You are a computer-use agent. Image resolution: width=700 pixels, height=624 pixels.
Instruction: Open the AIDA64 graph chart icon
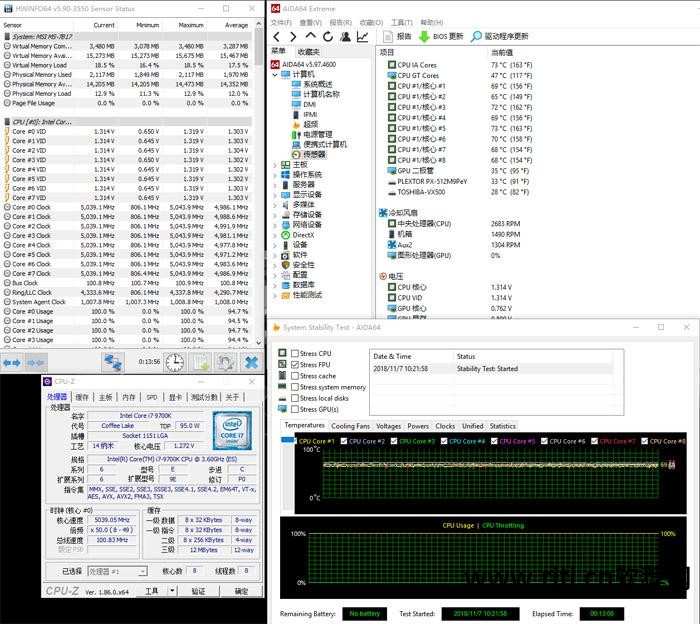[x=362, y=37]
